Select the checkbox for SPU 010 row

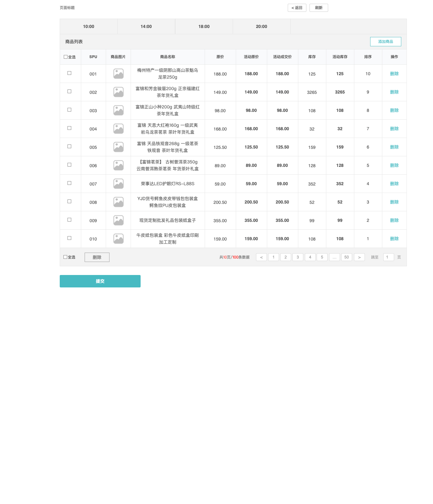69,238
